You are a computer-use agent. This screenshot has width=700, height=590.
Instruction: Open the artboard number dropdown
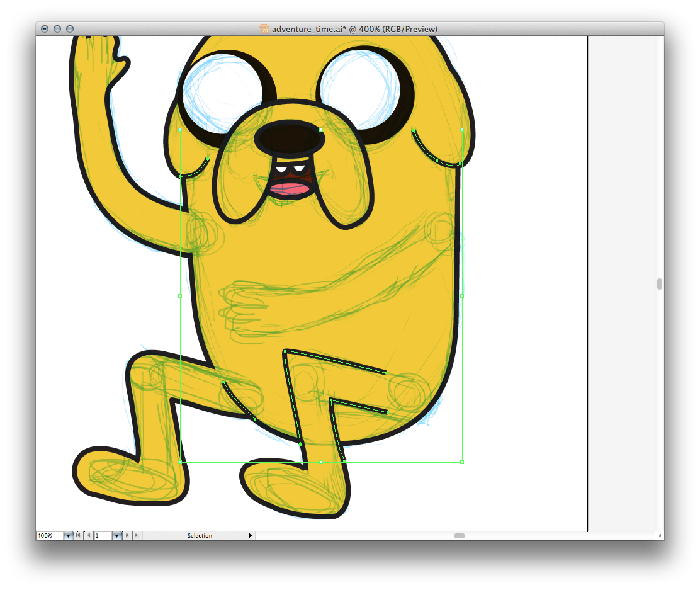(116, 536)
